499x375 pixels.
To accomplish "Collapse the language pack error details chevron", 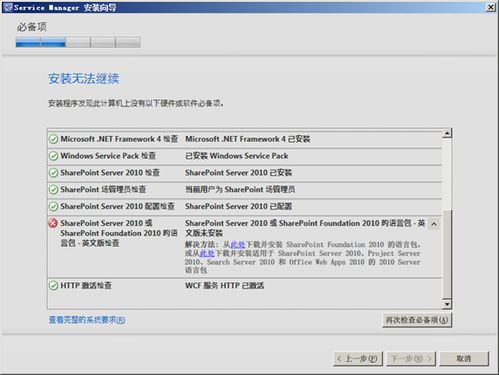I will 434,224.
